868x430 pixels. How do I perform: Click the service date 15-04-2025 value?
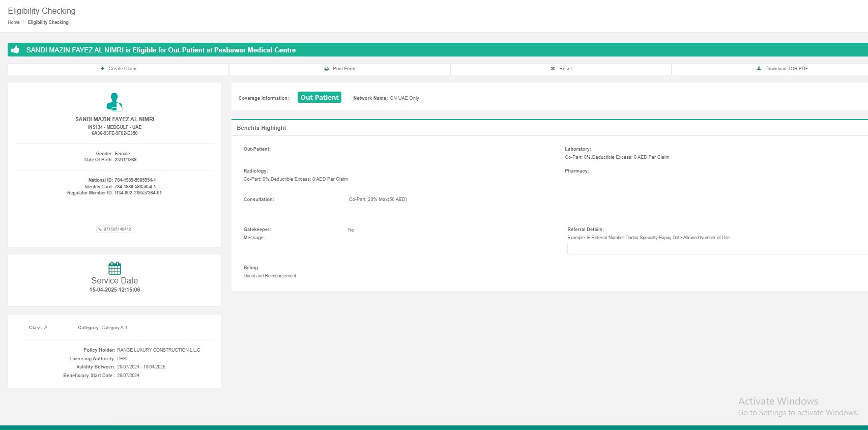click(x=114, y=290)
